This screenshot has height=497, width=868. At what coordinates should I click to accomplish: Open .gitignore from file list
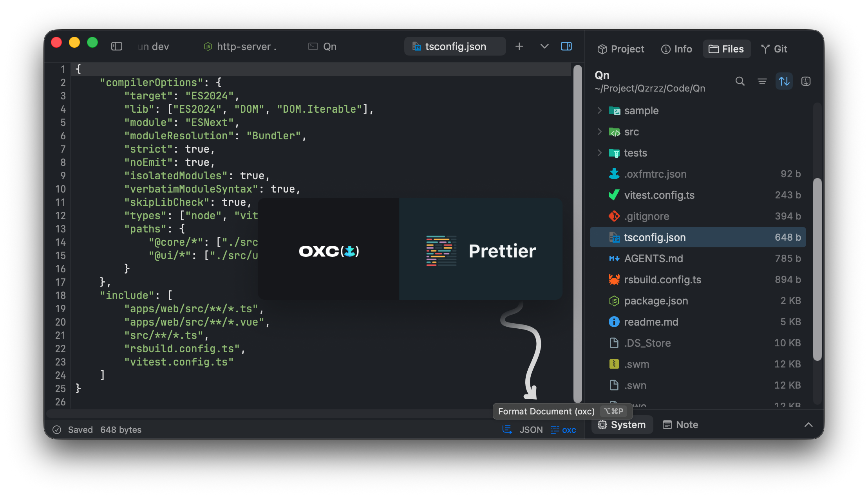698,216
